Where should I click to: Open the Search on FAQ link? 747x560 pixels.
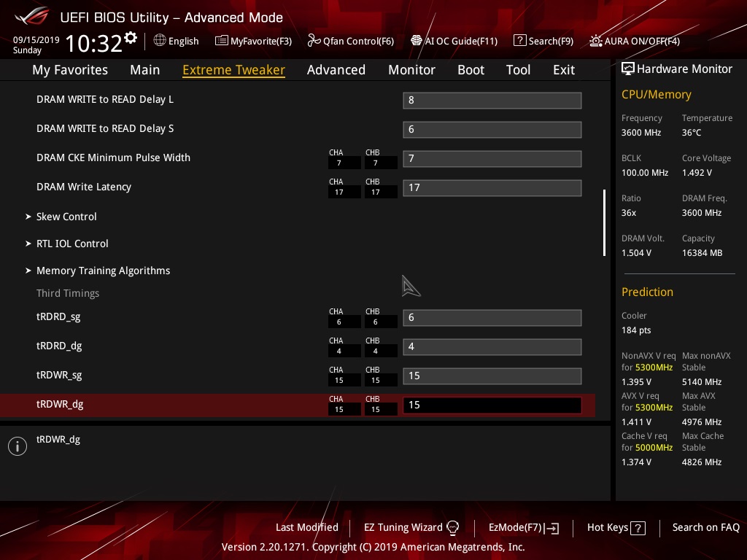[705, 528]
